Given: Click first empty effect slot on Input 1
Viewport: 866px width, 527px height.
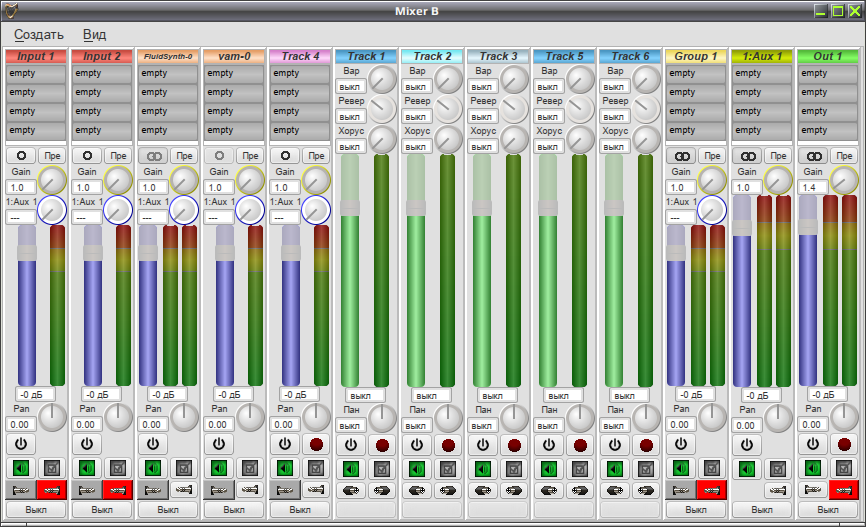Looking at the screenshot, I should (x=36, y=73).
